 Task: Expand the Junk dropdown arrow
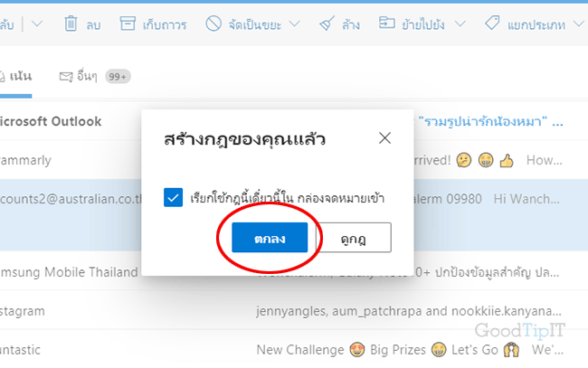(x=295, y=24)
